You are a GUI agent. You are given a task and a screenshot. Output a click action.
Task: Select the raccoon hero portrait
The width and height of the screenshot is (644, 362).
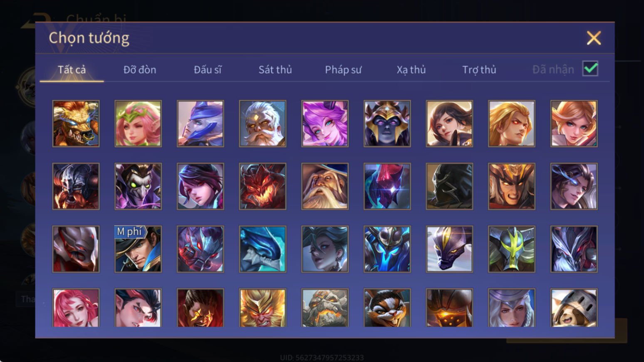point(387,308)
